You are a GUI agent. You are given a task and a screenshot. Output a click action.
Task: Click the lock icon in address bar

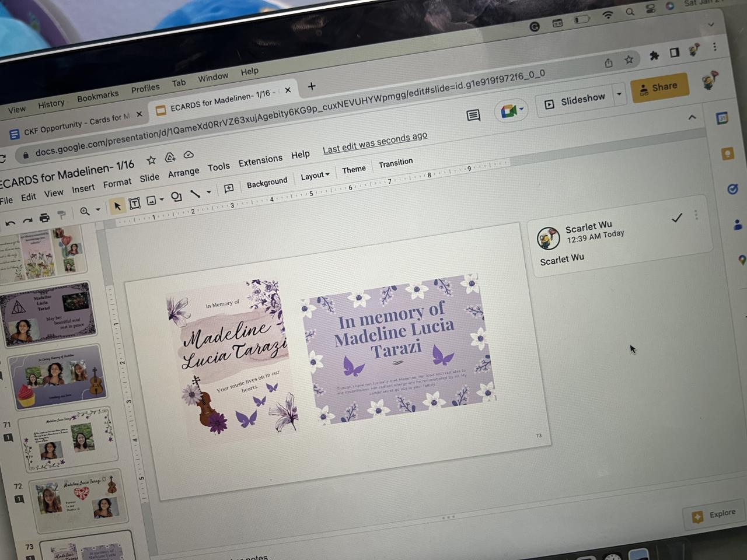click(26, 155)
